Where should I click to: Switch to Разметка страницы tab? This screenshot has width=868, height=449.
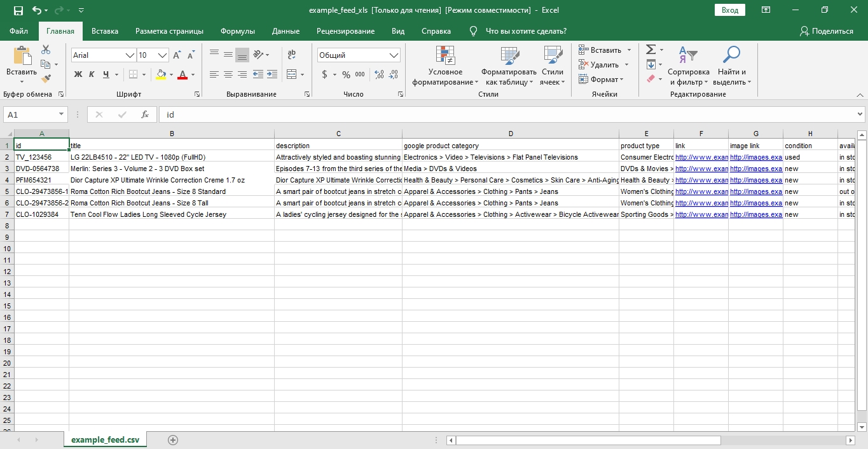(x=169, y=31)
